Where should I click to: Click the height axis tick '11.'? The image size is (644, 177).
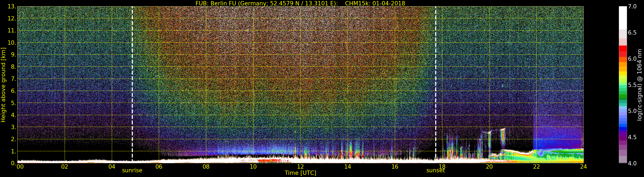[12, 31]
